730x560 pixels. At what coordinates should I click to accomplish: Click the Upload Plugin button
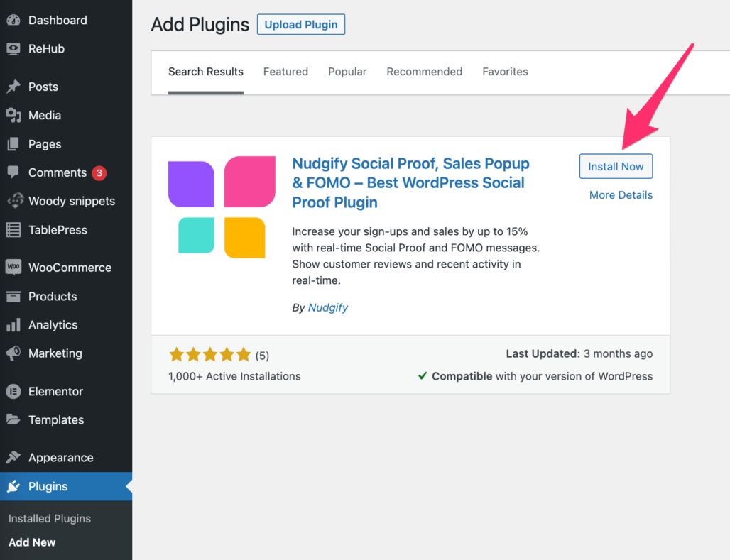pyautogui.click(x=301, y=24)
